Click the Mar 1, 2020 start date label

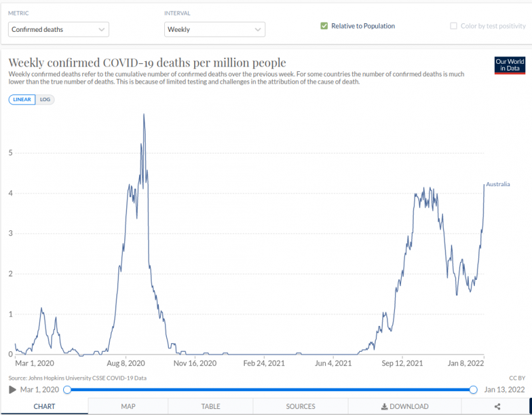pyautogui.click(x=40, y=389)
